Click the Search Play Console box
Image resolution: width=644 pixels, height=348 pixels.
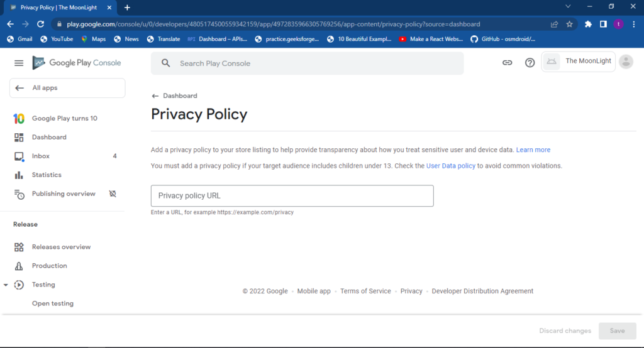(307, 63)
